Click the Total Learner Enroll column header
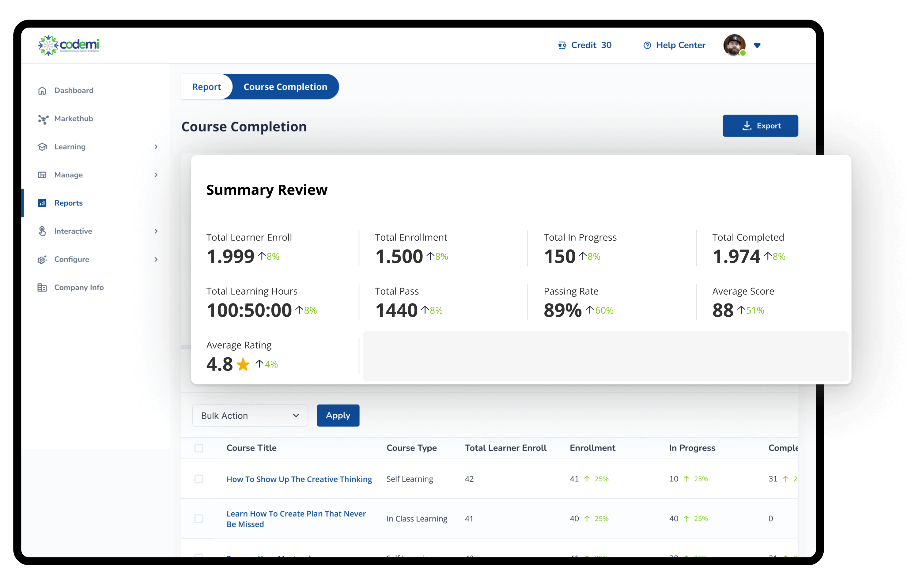This screenshot has height=588, width=919. point(505,448)
